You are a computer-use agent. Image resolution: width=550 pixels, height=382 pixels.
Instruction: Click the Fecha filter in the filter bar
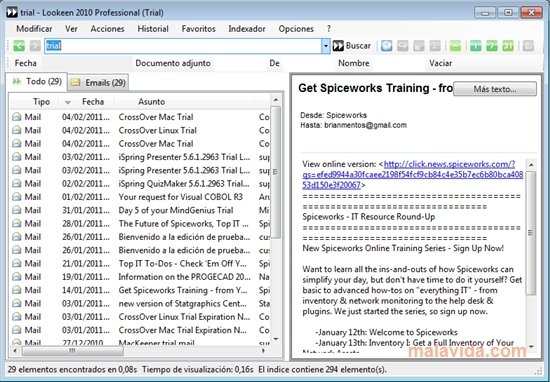click(x=26, y=63)
